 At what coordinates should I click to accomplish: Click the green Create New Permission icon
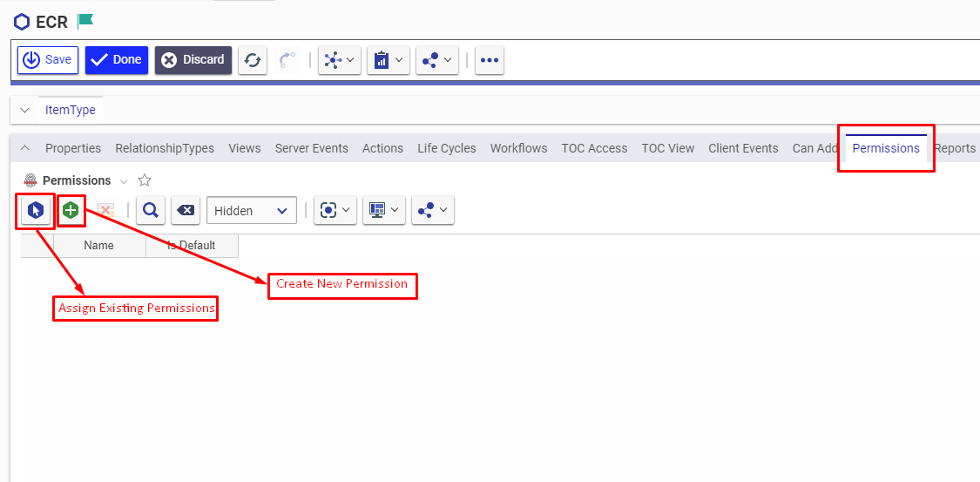(71, 210)
